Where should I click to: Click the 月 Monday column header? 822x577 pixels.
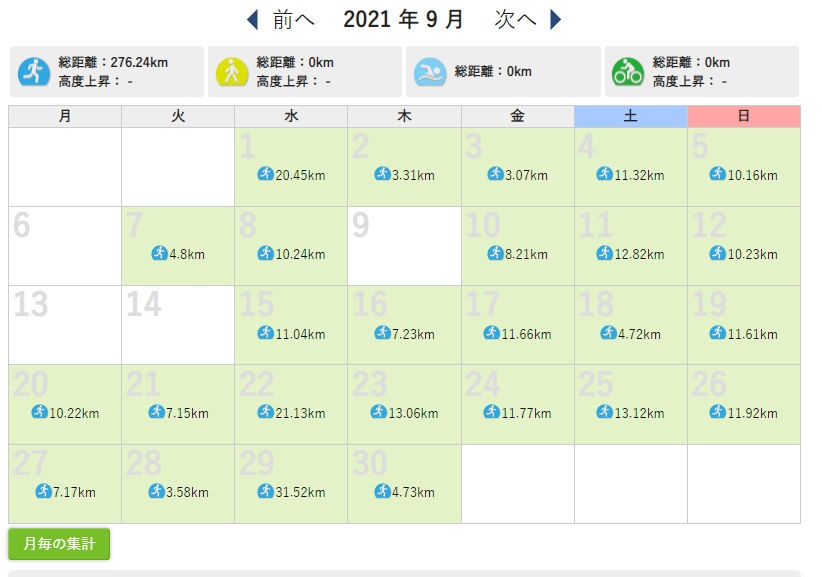click(65, 116)
